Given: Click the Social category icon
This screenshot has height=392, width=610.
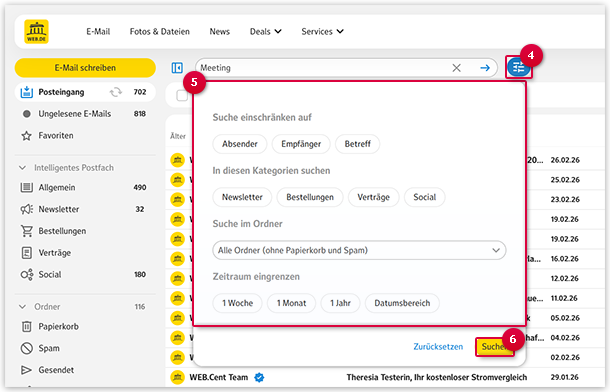Looking at the screenshot, I should [x=27, y=275].
